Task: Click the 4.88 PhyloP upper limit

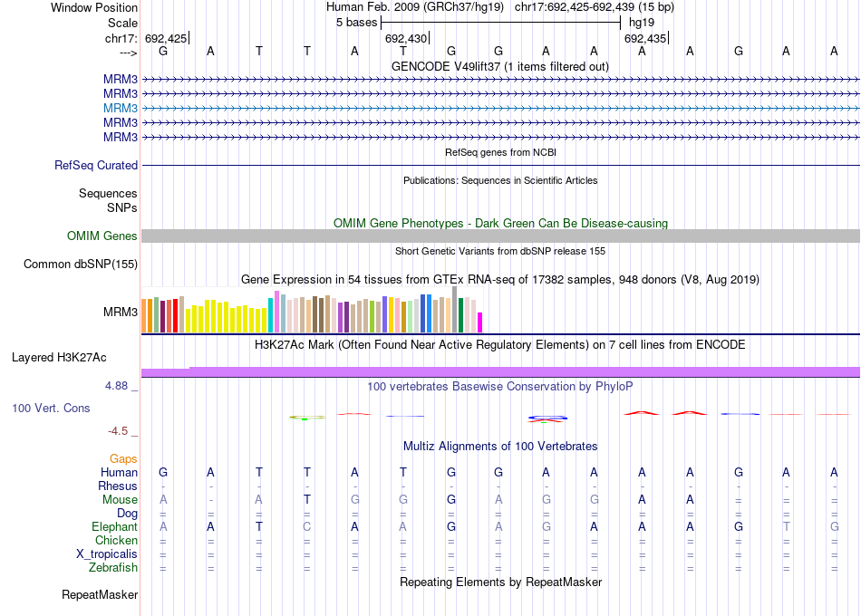Action: tap(116, 386)
